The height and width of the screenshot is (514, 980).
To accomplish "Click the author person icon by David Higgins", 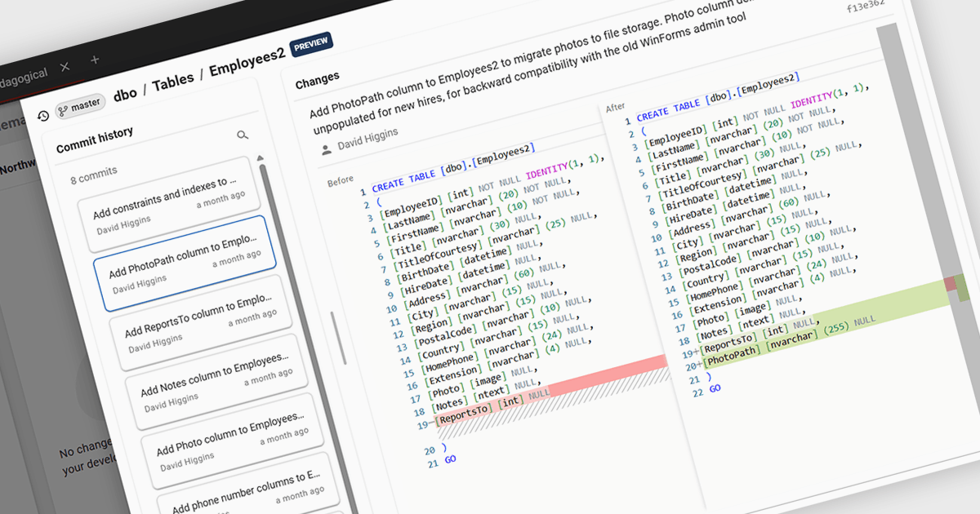I will coord(327,150).
